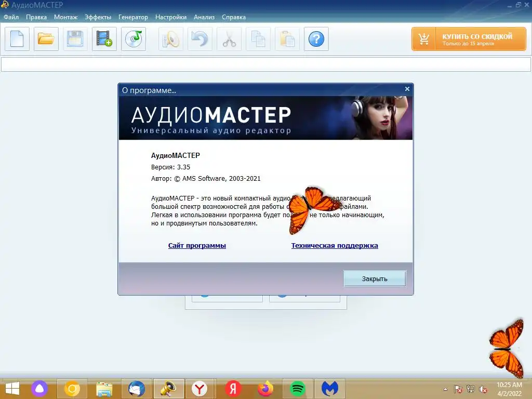
Task: Click the Action Center flag tray icon
Action: [x=458, y=389]
